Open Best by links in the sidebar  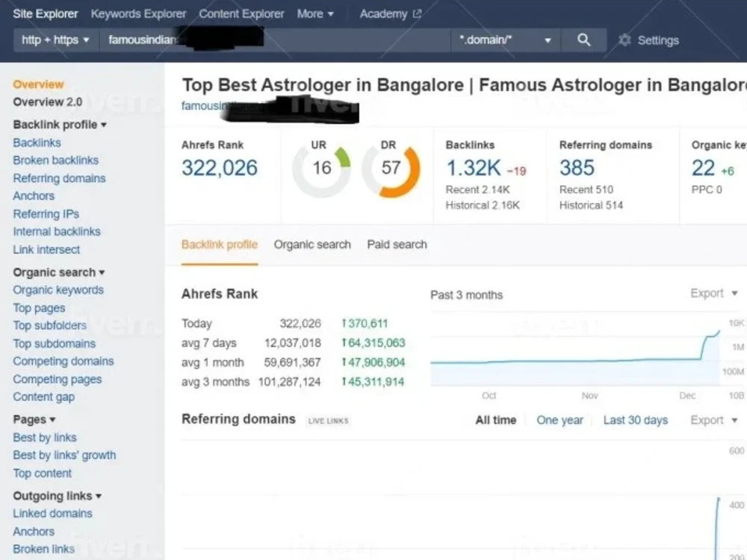45,438
